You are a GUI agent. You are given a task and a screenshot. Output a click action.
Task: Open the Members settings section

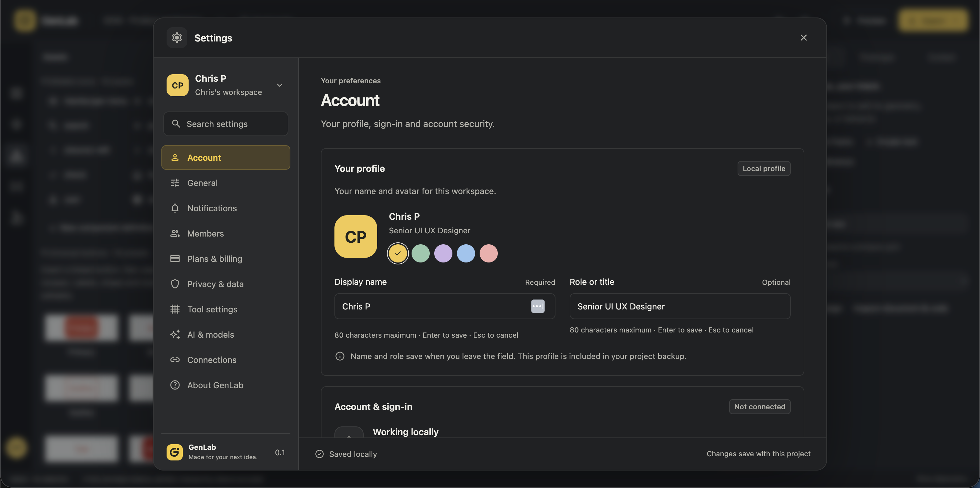226,234
